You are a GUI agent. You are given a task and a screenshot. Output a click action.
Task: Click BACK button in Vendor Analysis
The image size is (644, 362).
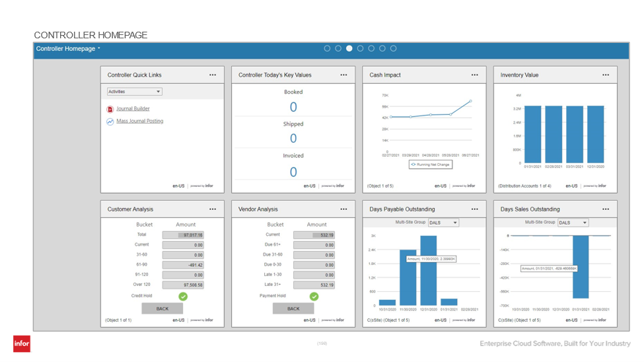293,308
